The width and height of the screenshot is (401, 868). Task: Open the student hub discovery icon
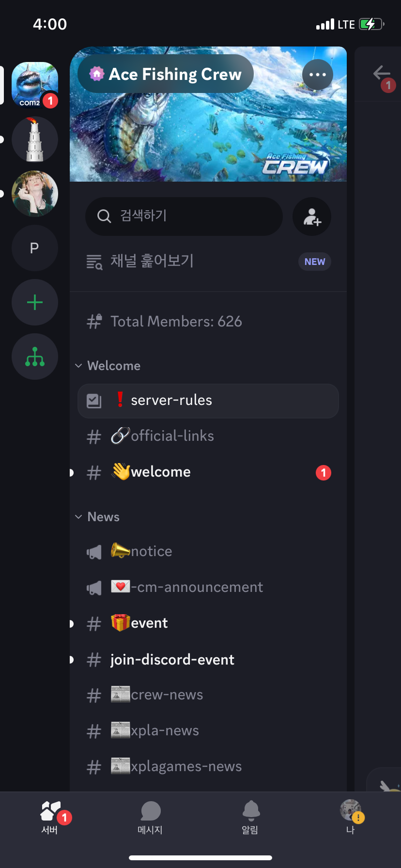pyautogui.click(x=35, y=357)
